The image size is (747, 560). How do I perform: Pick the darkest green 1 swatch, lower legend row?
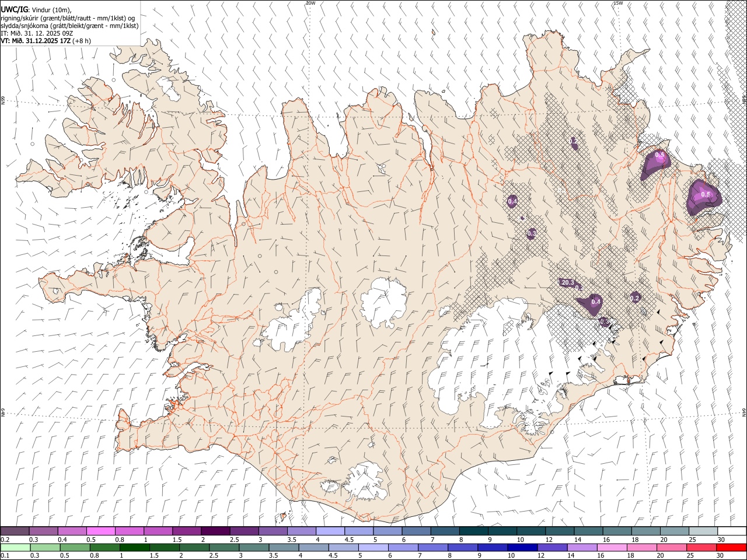pos(134,547)
